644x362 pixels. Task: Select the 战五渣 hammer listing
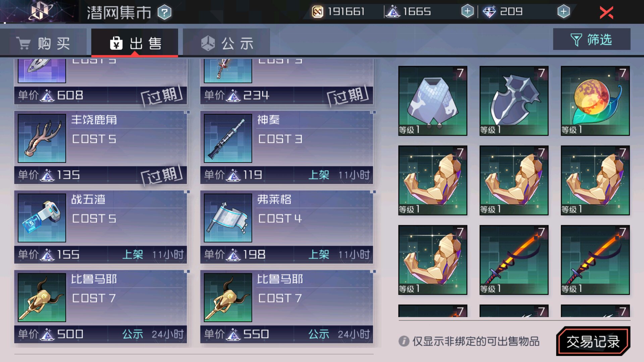[x=101, y=227]
